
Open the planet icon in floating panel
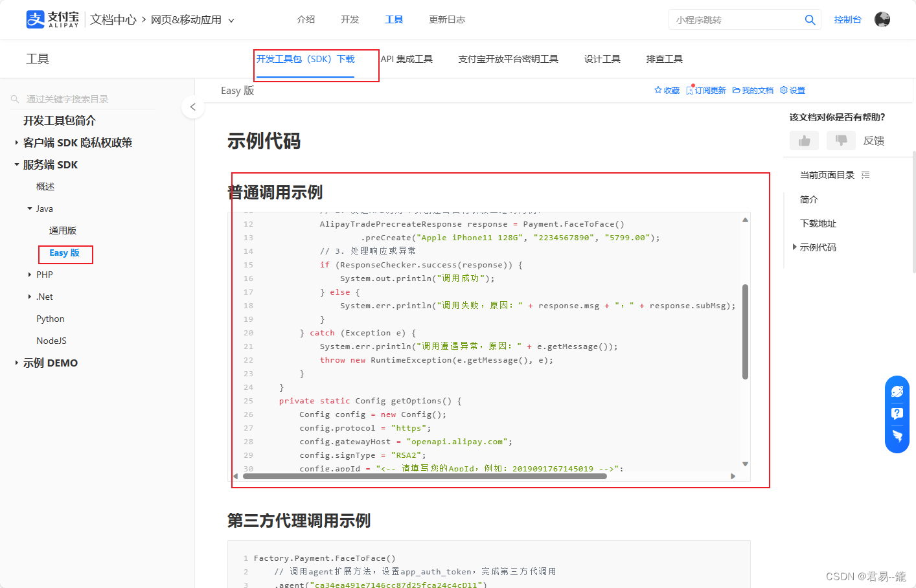click(897, 392)
